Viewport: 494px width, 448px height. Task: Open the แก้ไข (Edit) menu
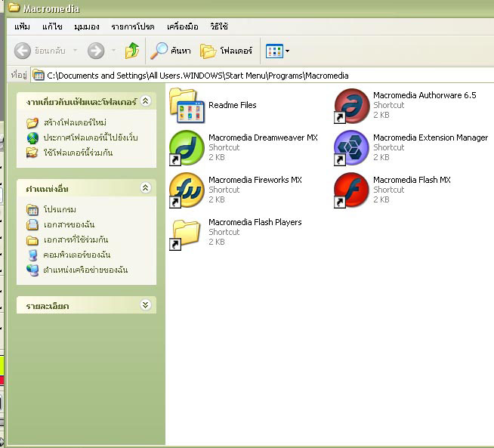pos(52,26)
